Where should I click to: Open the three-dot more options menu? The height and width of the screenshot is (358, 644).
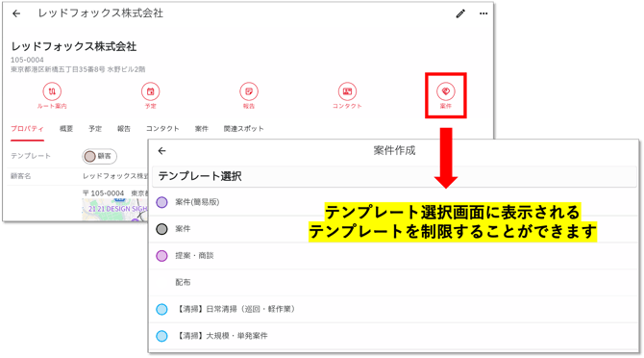tap(483, 13)
